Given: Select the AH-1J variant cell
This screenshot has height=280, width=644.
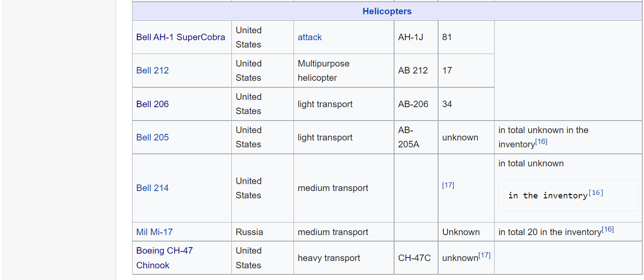Looking at the screenshot, I should pyautogui.click(x=410, y=37).
